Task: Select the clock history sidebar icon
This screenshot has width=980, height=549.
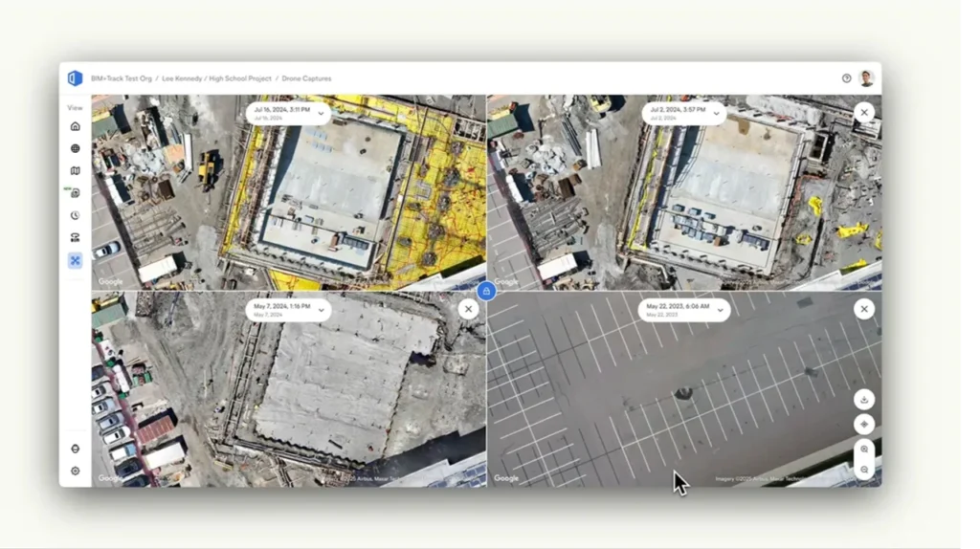Action: [76, 215]
